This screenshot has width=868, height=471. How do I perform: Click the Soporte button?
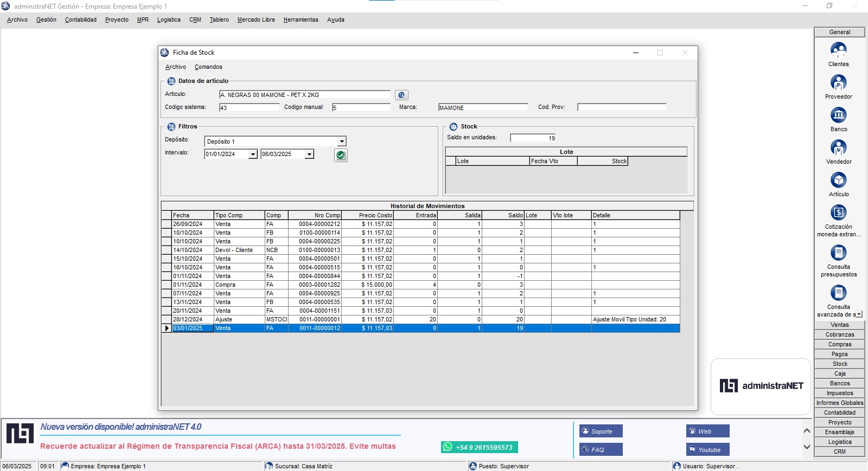[601, 431]
